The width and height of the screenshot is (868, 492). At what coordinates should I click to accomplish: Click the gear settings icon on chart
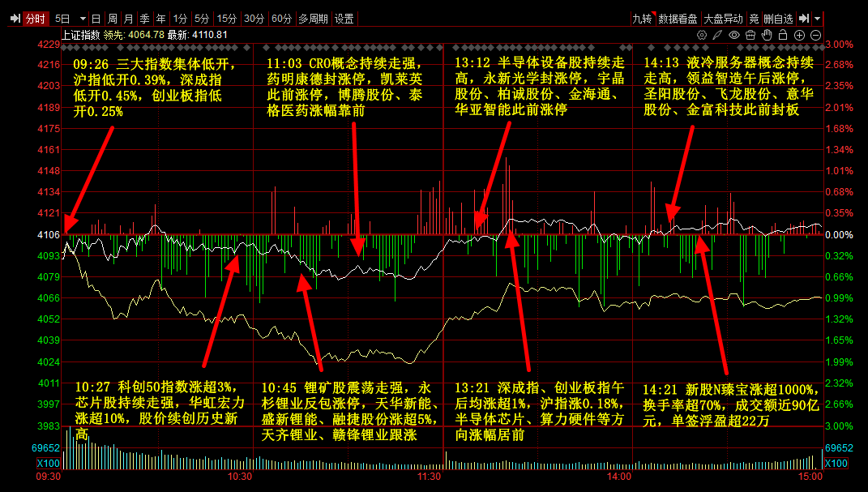coord(702,35)
